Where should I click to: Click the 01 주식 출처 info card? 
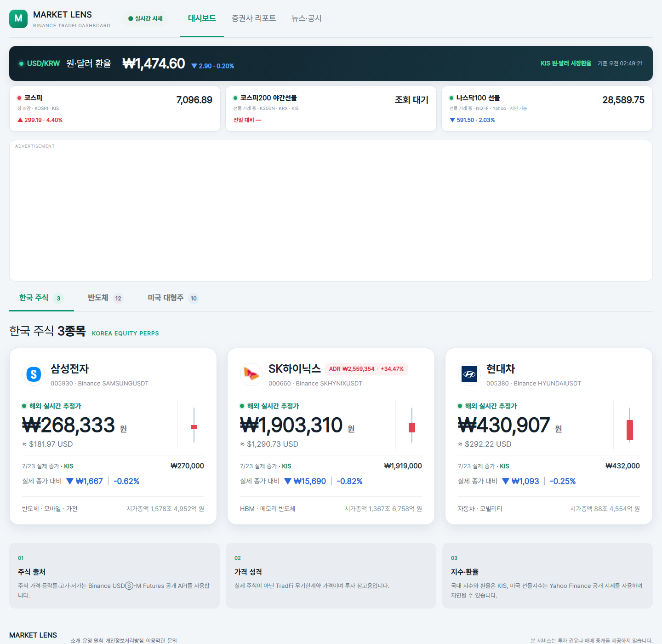tap(114, 576)
